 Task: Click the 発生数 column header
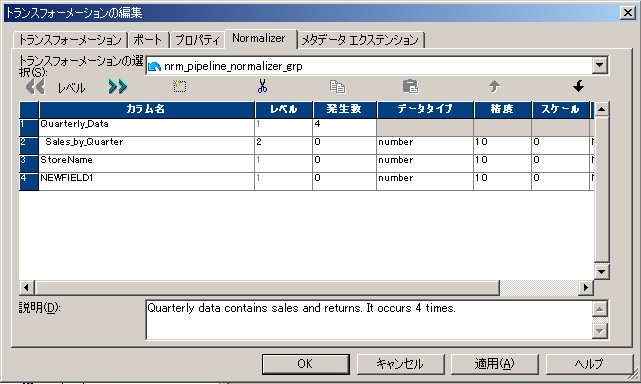(x=345, y=109)
